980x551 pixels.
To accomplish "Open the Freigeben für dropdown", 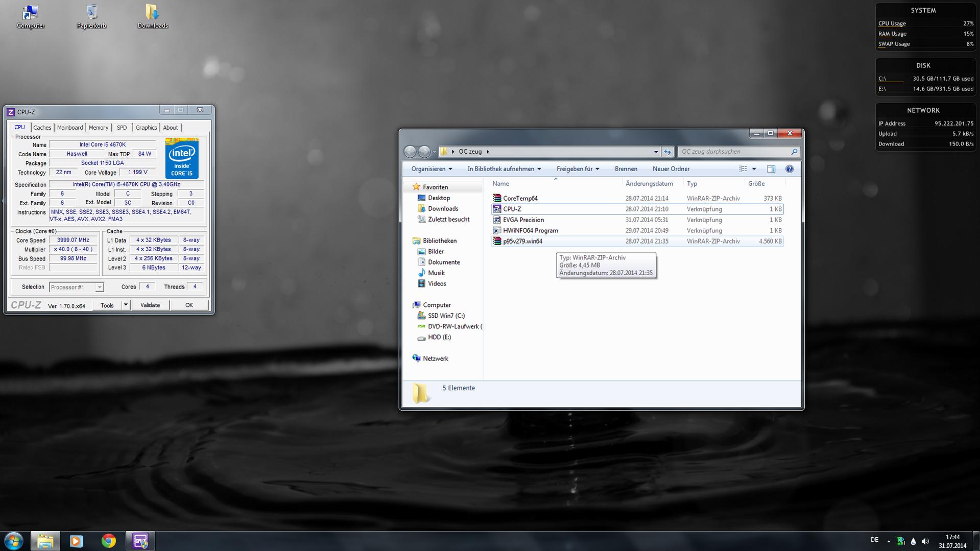I will (x=578, y=169).
